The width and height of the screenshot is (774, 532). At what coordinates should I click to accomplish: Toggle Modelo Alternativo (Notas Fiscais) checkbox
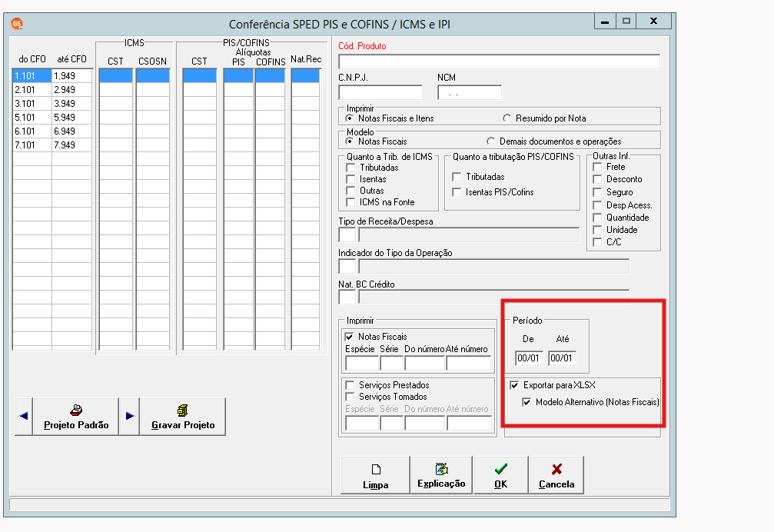527,402
